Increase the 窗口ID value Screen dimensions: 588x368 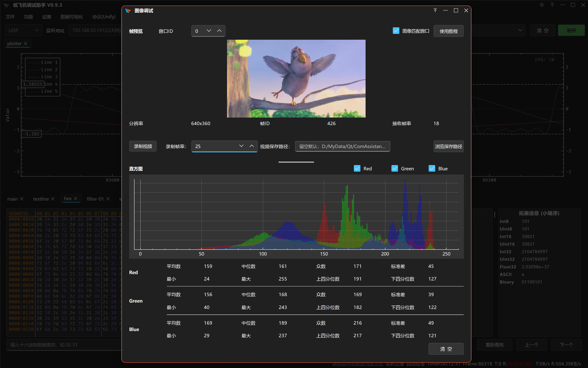point(219,31)
